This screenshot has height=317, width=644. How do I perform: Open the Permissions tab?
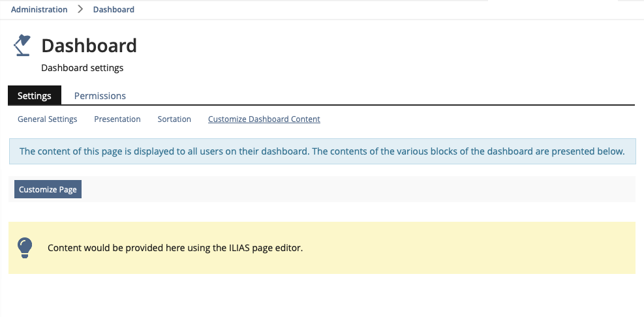pos(100,95)
